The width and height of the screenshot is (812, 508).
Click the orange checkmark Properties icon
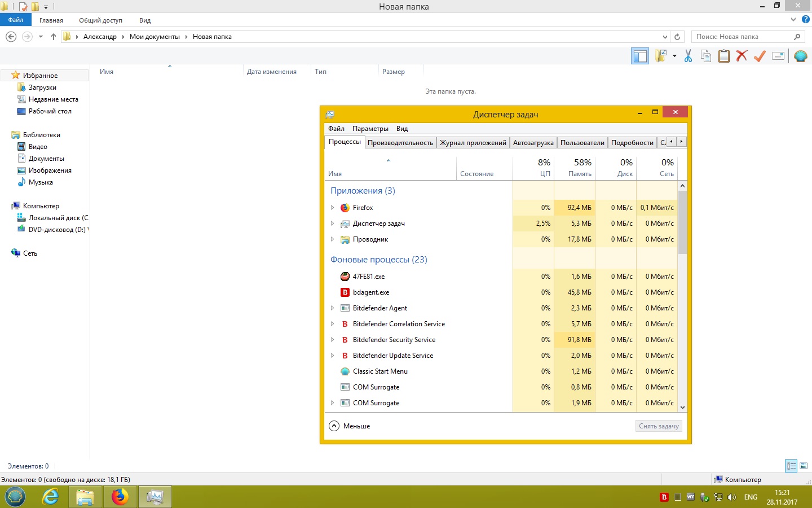click(x=760, y=56)
